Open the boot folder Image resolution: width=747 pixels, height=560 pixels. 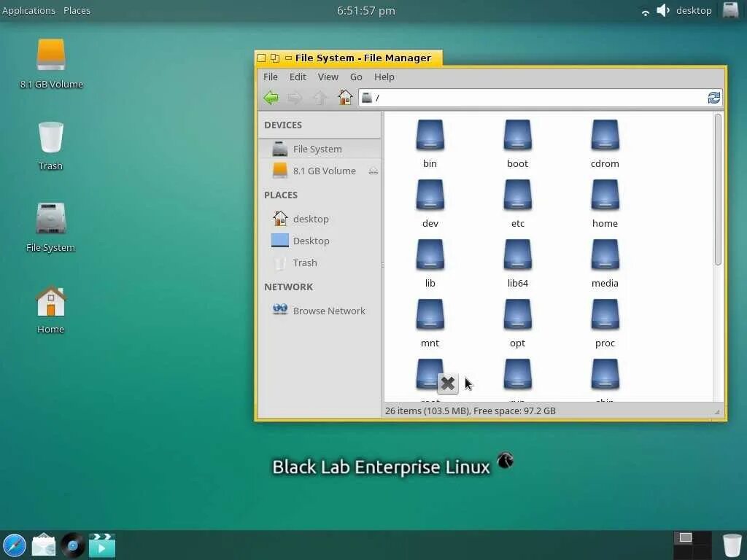pos(517,144)
